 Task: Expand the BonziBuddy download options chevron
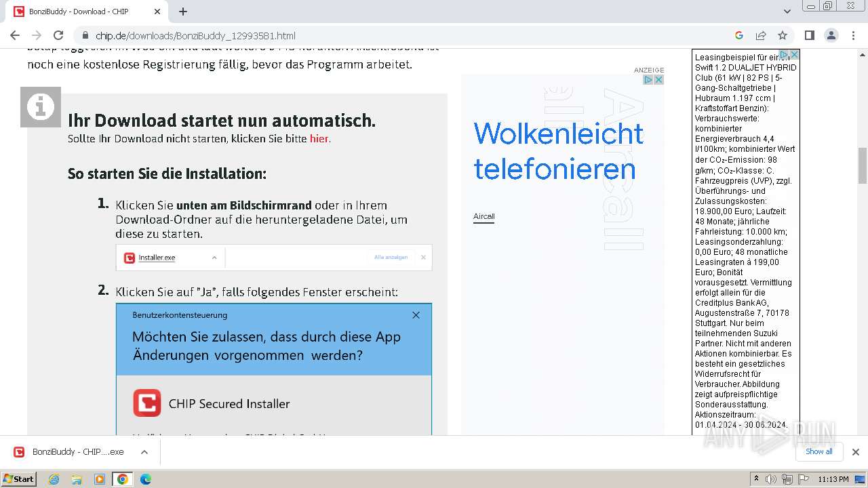coord(144,452)
